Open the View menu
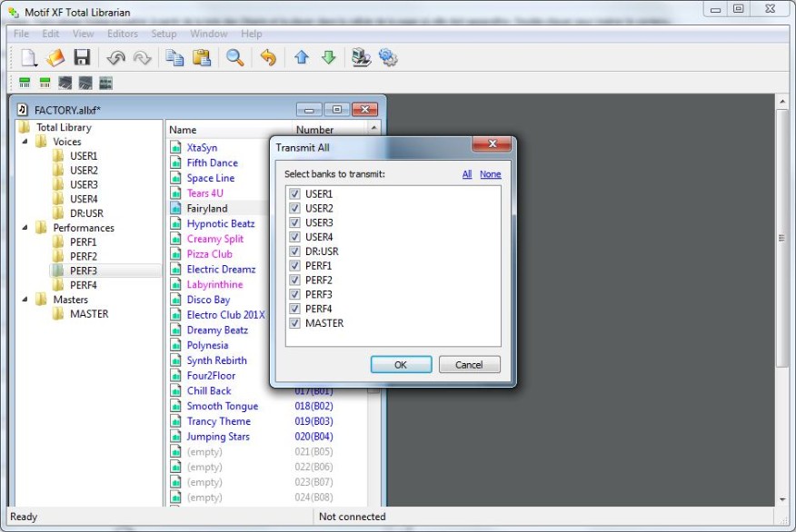This screenshot has height=532, width=796. tap(84, 34)
